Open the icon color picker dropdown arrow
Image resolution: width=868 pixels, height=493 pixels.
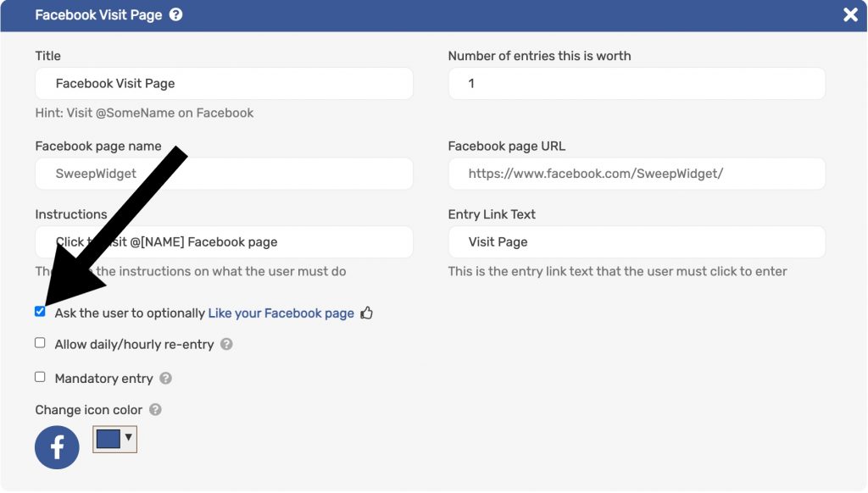pyautogui.click(x=129, y=438)
